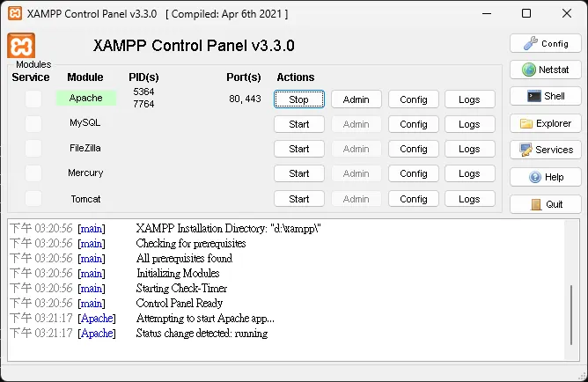Click the "PID(s)" column header

143,77
